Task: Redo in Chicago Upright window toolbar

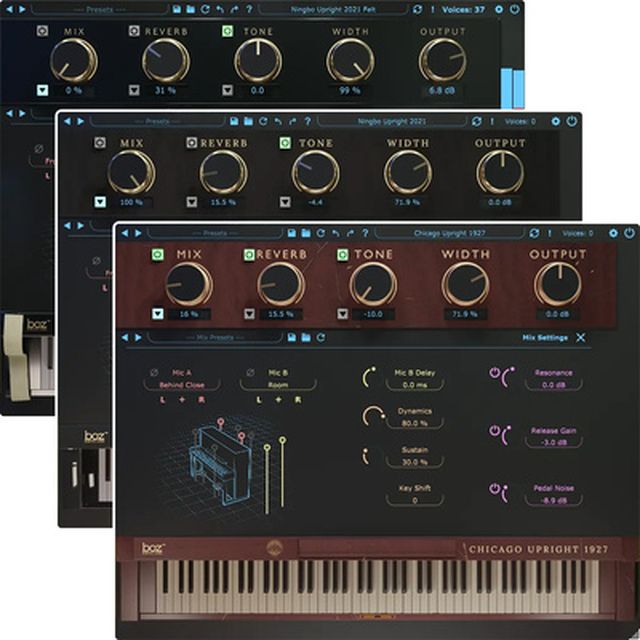Action: coord(350,233)
